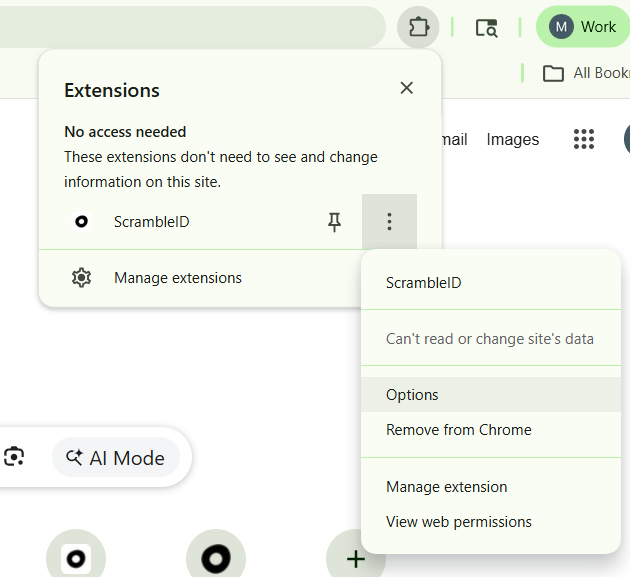Choose Manage extension menu entry
Viewport: 630px width, 577px height.
point(491,487)
